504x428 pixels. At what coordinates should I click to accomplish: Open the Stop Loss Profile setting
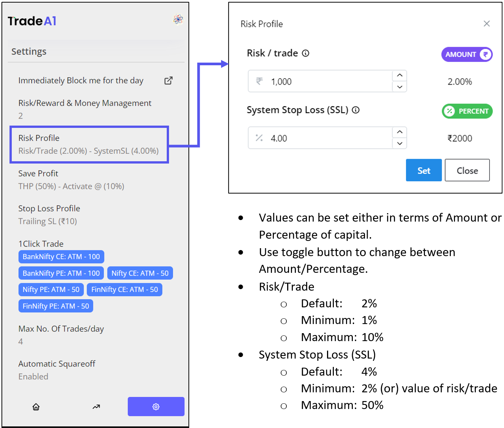(x=49, y=215)
